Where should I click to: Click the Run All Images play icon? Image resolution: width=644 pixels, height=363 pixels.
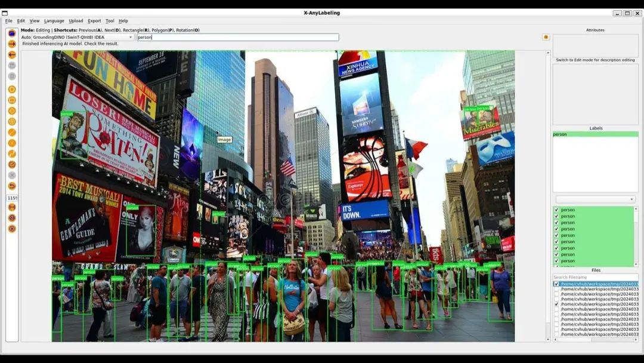click(x=12, y=229)
